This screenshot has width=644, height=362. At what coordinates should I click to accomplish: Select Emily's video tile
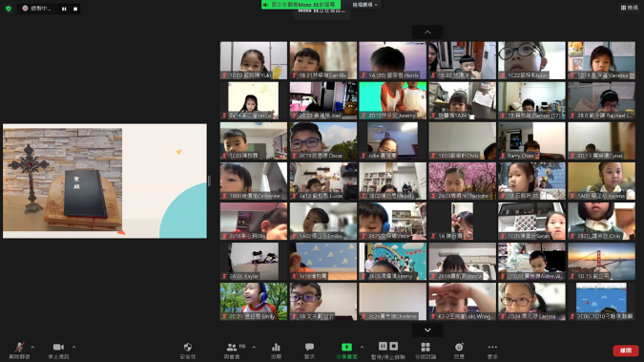point(254,302)
